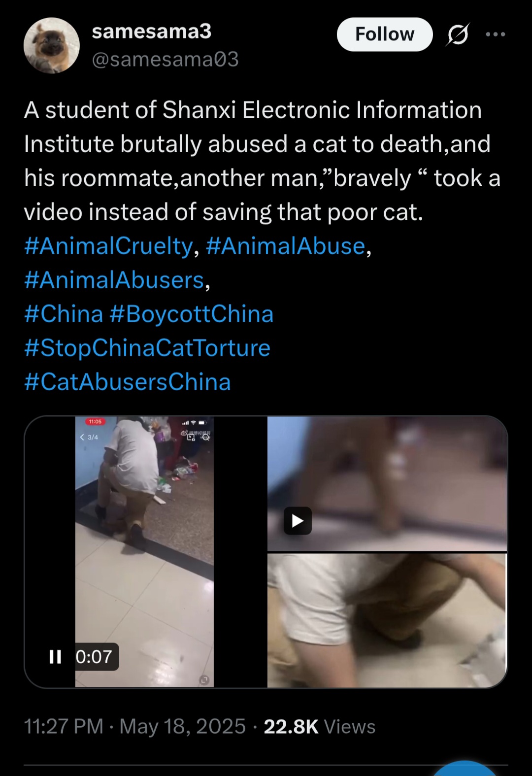Open samesama3 profile avatar
This screenshot has height=776, width=532.
point(52,45)
